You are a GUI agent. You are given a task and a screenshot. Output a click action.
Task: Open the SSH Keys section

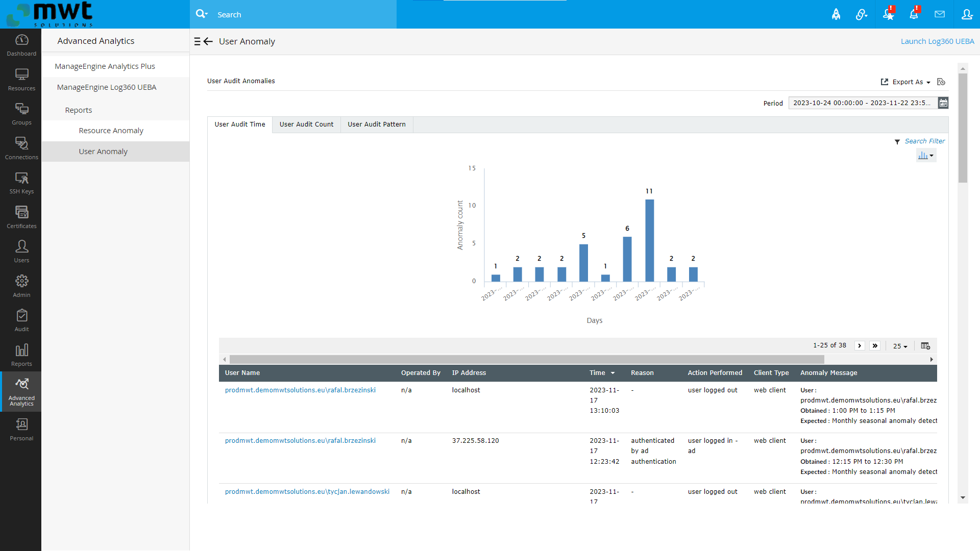[21, 183]
